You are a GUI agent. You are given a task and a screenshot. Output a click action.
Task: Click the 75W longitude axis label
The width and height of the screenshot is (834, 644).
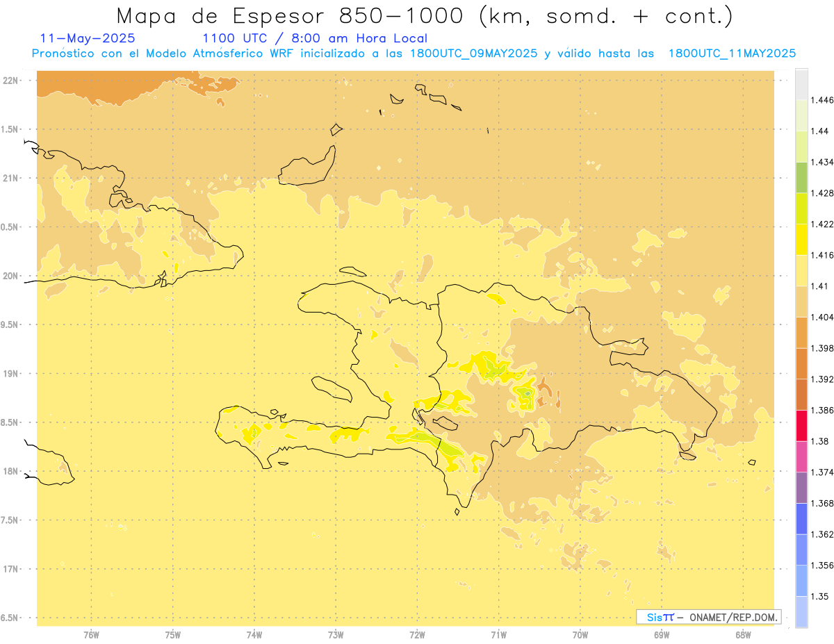coord(173,634)
